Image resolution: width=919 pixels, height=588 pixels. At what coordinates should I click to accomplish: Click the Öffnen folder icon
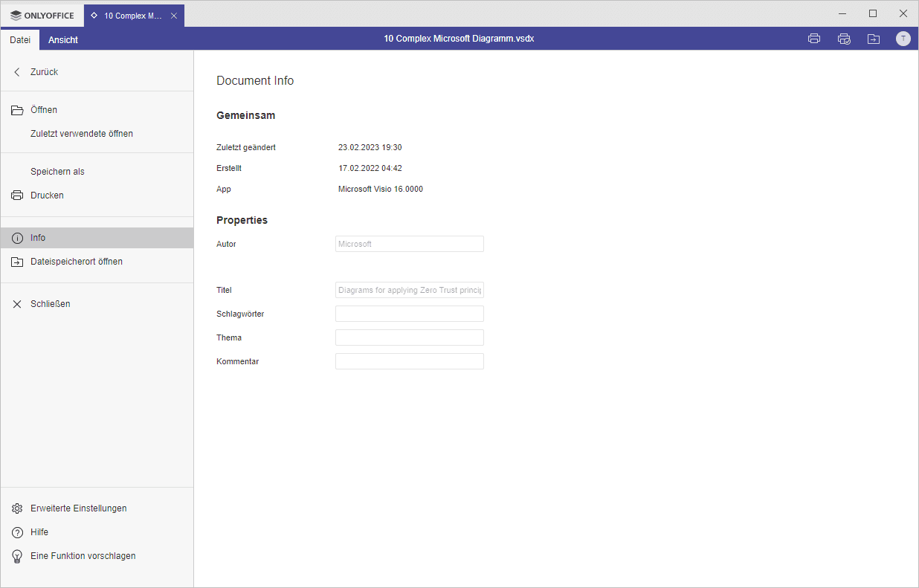pyautogui.click(x=17, y=110)
